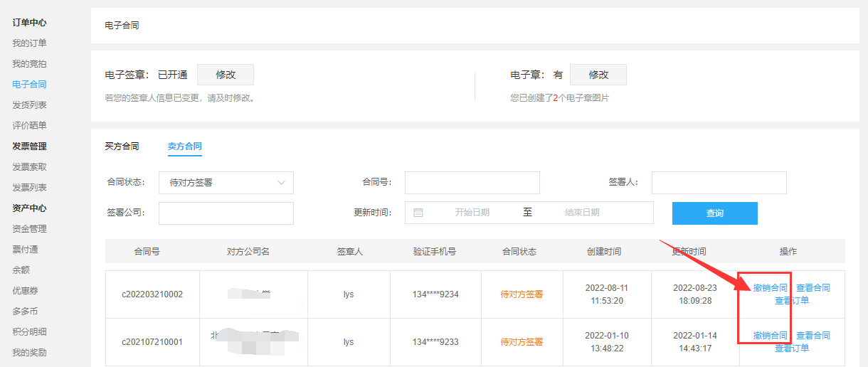Click the blue 查询 button
The height and width of the screenshot is (367, 868).
(x=714, y=213)
